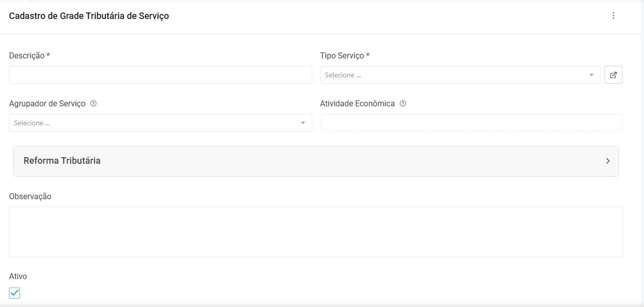Click the Reforma Tributária section header
The image size is (644, 307).
tap(62, 161)
